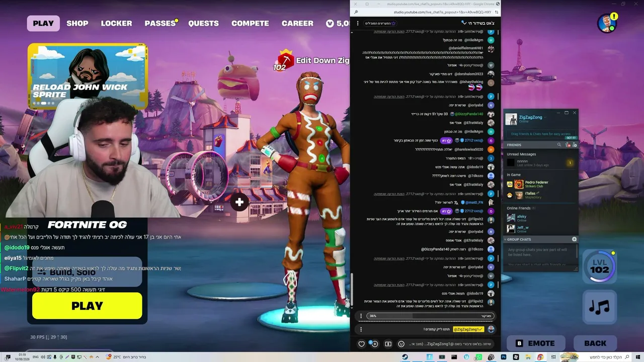Select the COMPETE tab
The width and height of the screenshot is (644, 362).
click(x=250, y=23)
